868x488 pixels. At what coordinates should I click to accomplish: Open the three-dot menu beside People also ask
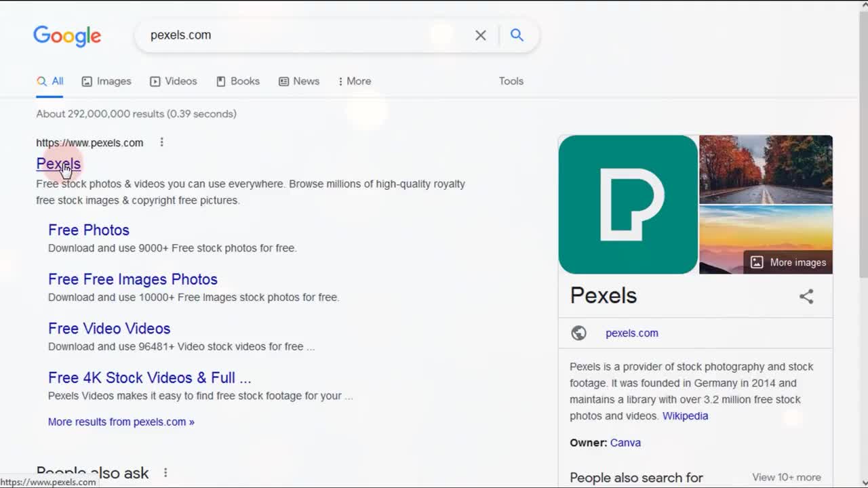165,472
